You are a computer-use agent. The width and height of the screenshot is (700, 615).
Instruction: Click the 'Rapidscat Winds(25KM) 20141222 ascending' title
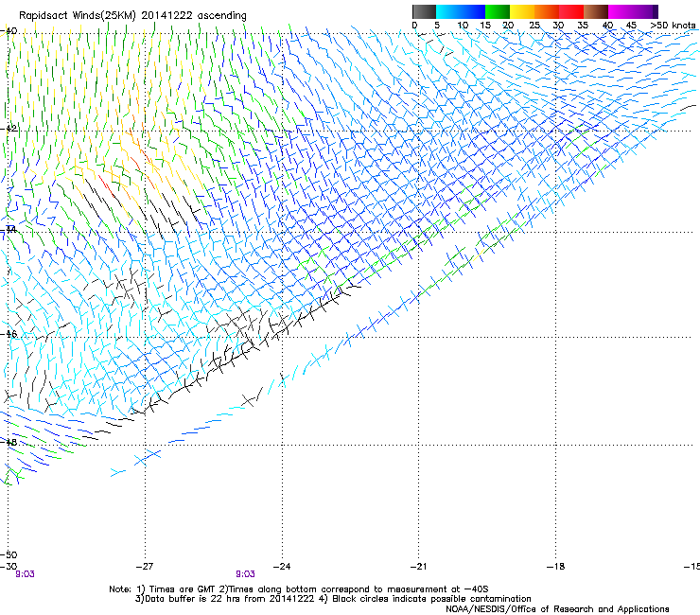132,16
